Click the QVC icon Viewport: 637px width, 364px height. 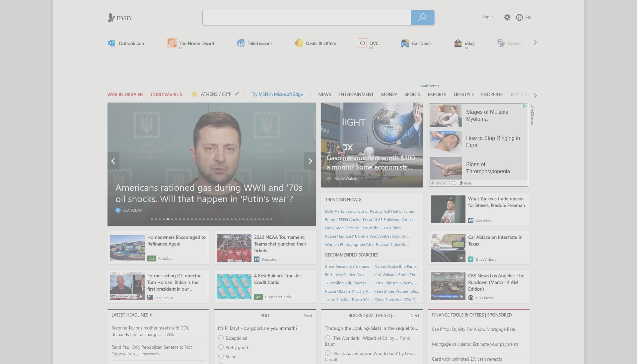click(362, 43)
